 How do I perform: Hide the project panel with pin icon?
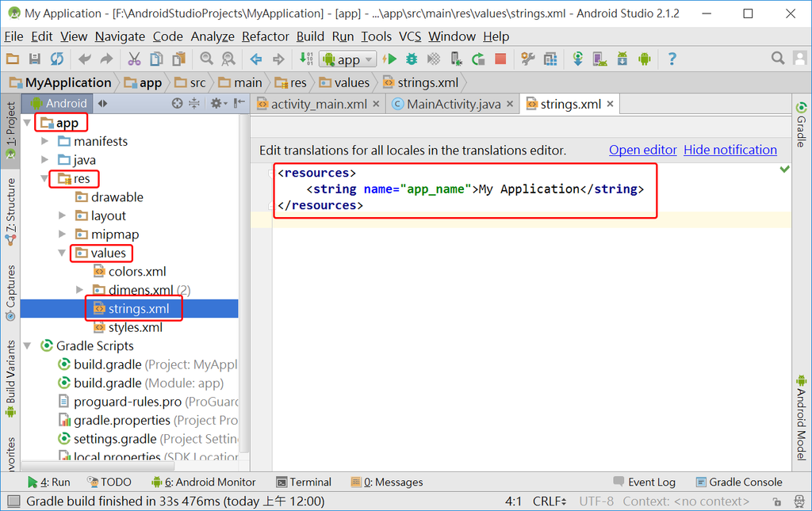pyautogui.click(x=239, y=104)
